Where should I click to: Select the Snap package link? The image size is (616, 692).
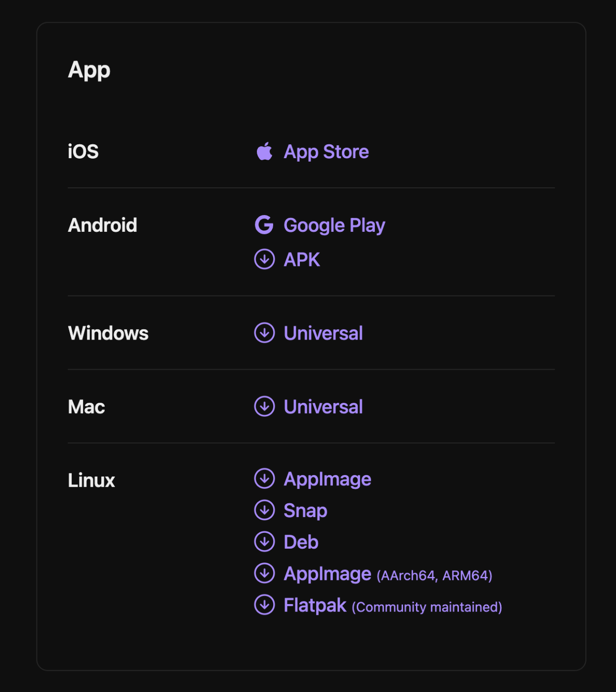click(x=305, y=511)
